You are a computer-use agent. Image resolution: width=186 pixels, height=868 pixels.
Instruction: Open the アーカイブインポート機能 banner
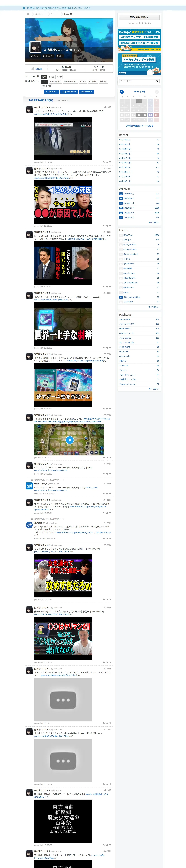139,64
